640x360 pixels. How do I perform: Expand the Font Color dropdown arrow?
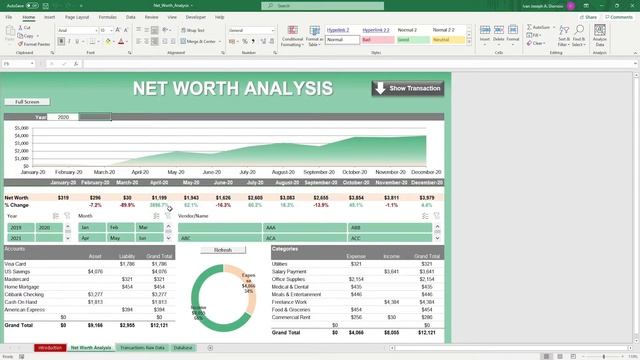(127, 42)
